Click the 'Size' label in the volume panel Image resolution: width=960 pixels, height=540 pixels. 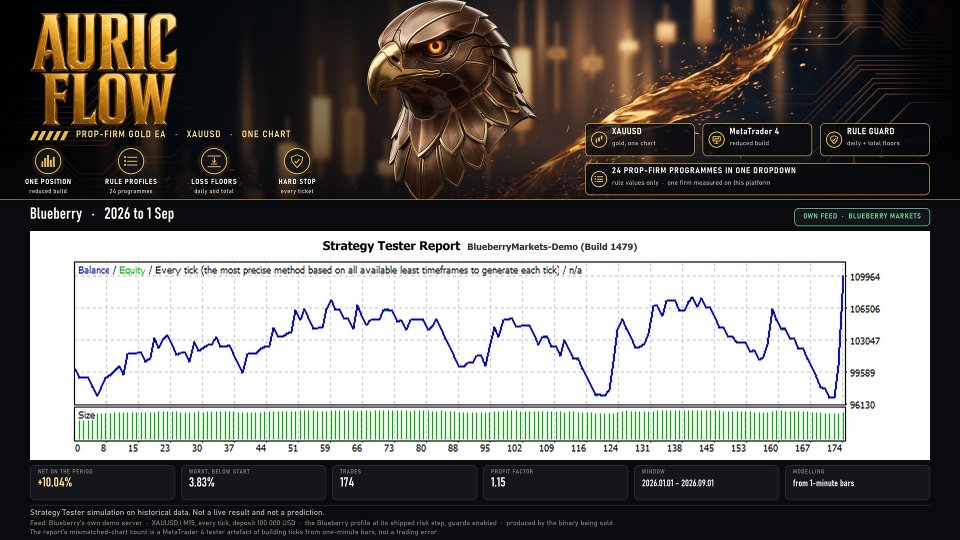pyautogui.click(x=86, y=415)
